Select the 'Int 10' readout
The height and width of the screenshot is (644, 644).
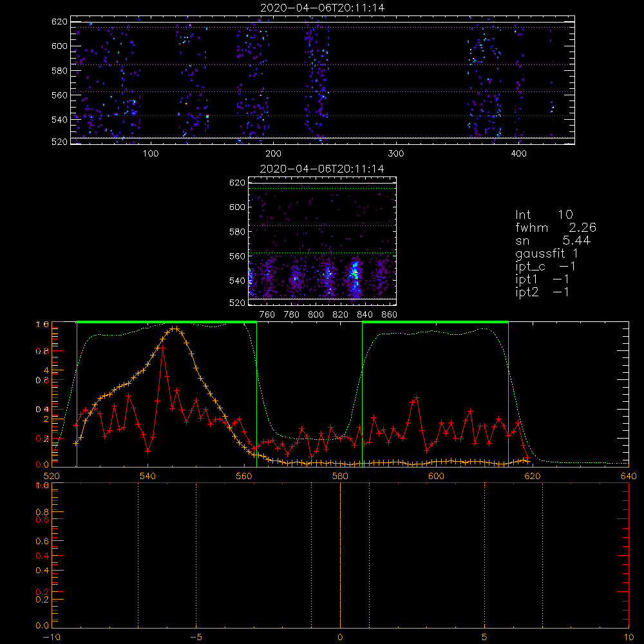[x=544, y=214]
